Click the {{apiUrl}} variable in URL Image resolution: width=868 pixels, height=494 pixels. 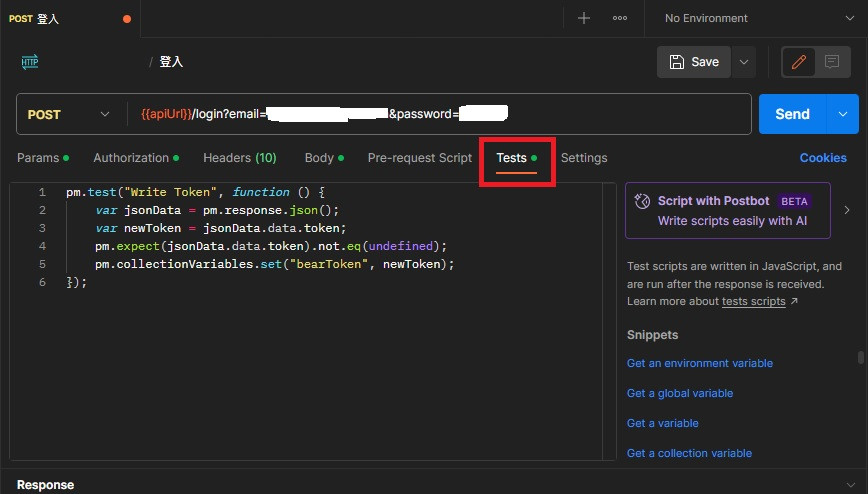click(166, 114)
